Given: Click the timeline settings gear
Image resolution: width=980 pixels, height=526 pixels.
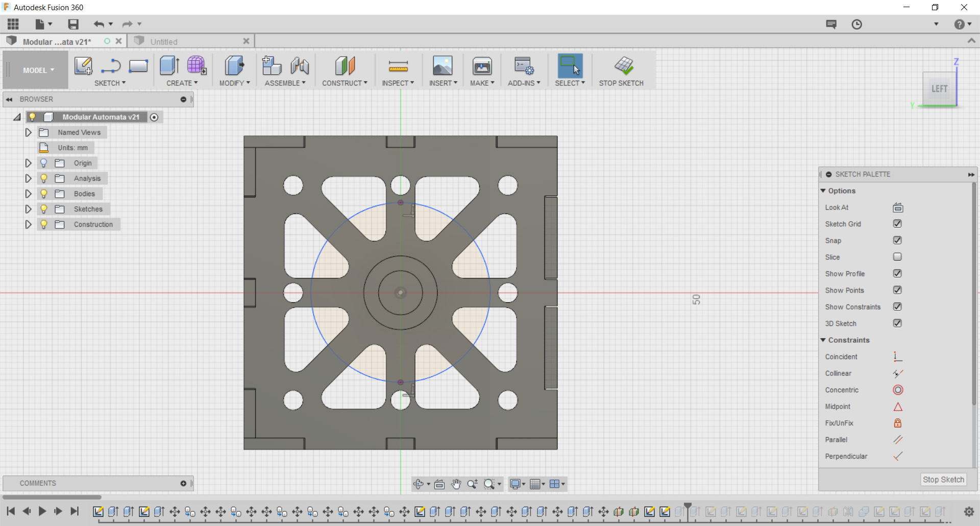Looking at the screenshot, I should tap(968, 511).
